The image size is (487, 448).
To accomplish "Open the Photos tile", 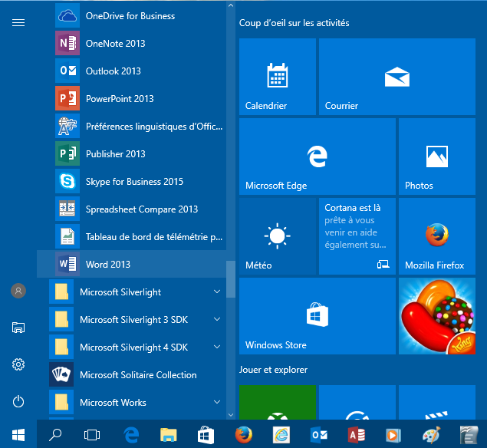I will [x=437, y=156].
